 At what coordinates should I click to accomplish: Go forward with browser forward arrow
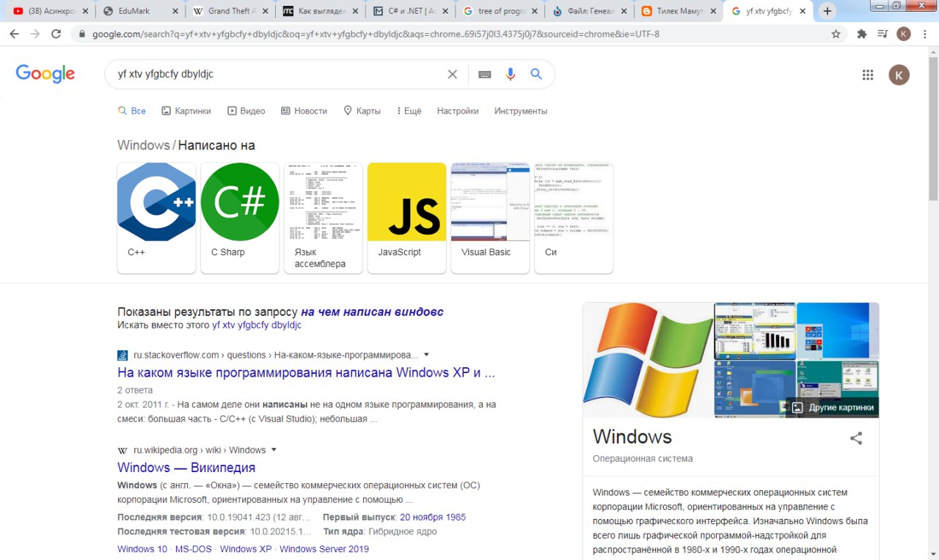[x=35, y=34]
